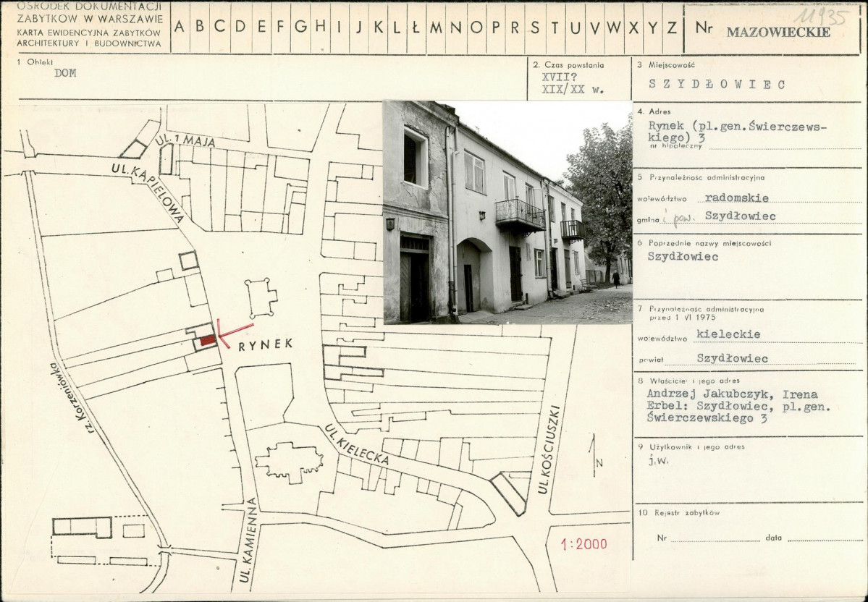Click the SZYDŁOWIEC locality field value
The image size is (868, 602).
pos(717,85)
